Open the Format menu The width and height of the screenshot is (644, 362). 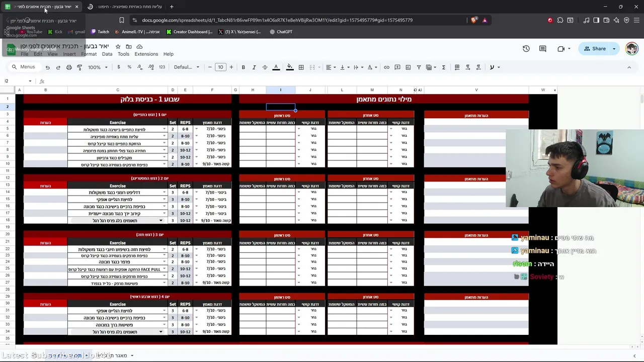pos(89,54)
